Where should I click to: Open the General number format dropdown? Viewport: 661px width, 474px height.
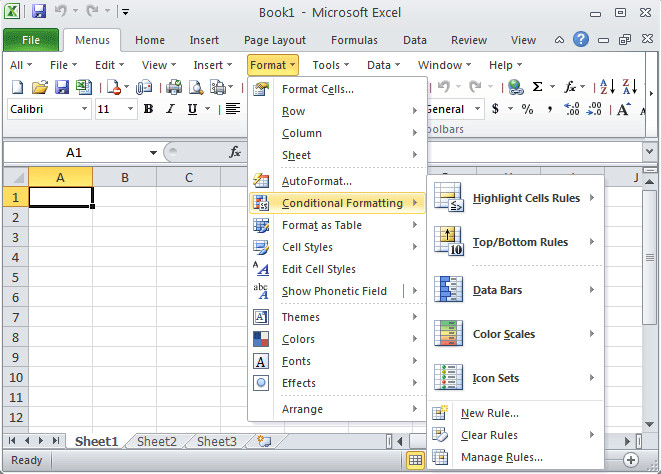[477, 109]
